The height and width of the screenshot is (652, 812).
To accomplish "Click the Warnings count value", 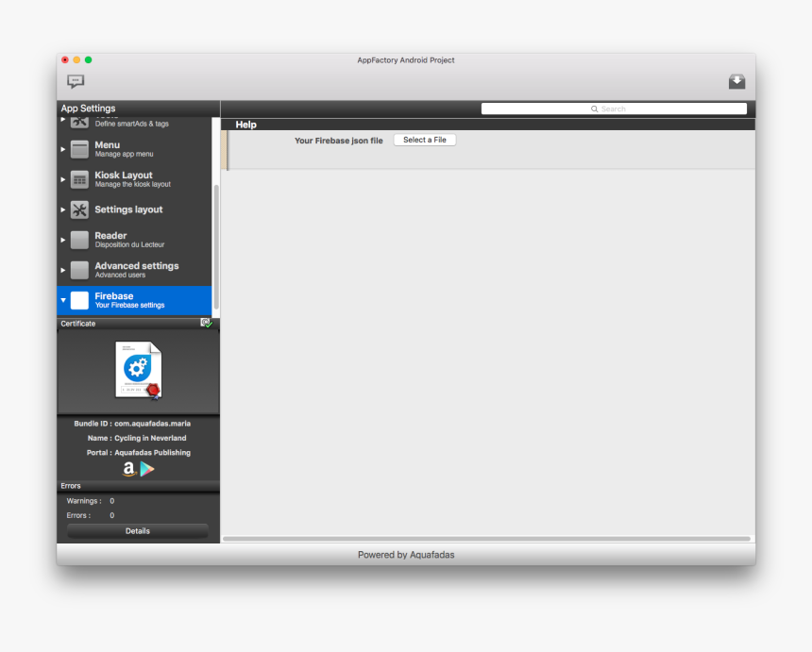I will [111, 501].
